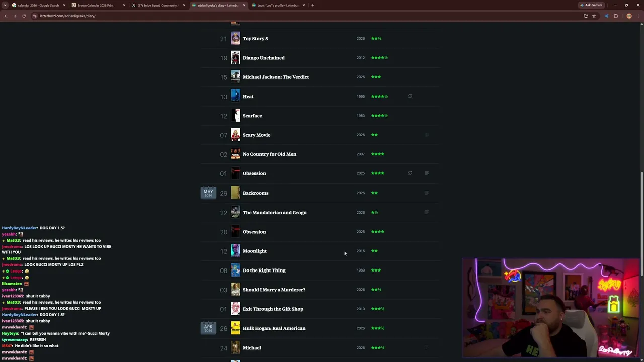The width and height of the screenshot is (644, 362).
Task: Click Hulk Hogan: Real American title
Action: coord(274,328)
